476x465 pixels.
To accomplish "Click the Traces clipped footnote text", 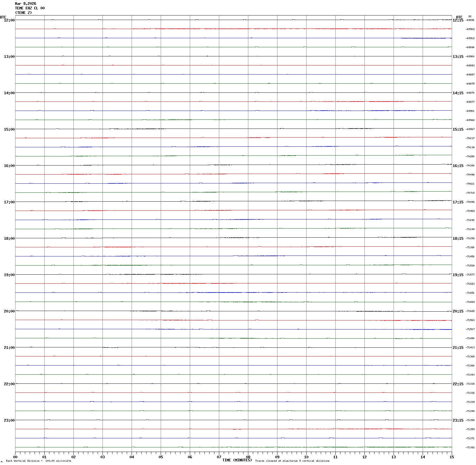I will (292, 461).
